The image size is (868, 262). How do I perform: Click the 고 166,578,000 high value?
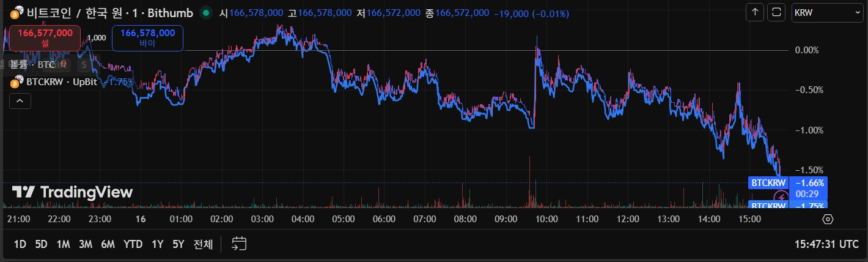(320, 13)
